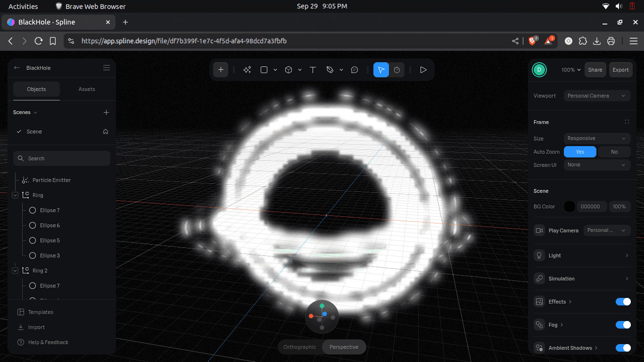Click the object search field

tap(61, 158)
